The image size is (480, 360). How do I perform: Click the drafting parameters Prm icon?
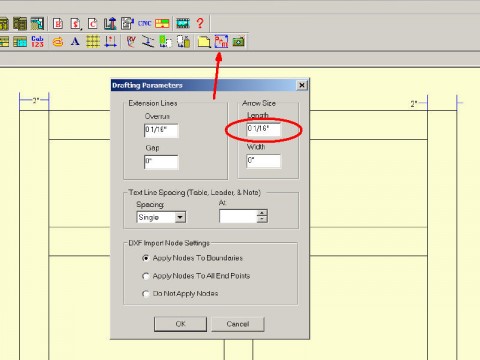[x=221, y=41]
